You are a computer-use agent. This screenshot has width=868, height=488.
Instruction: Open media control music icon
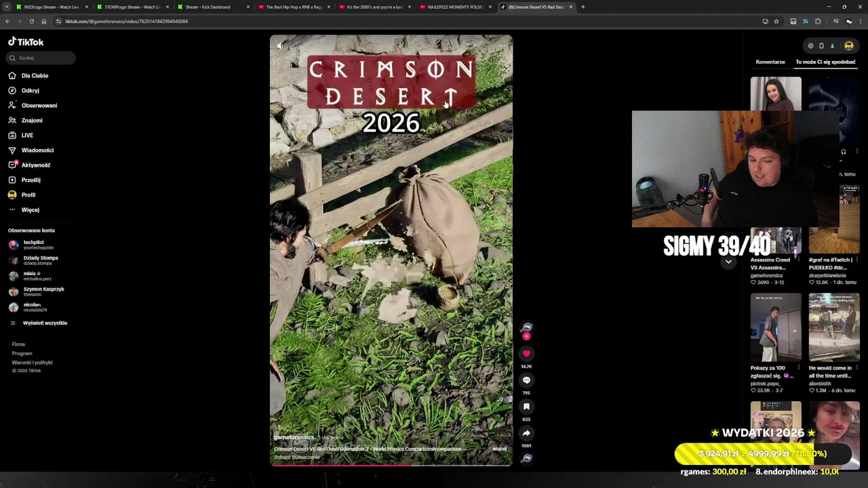tap(835, 21)
